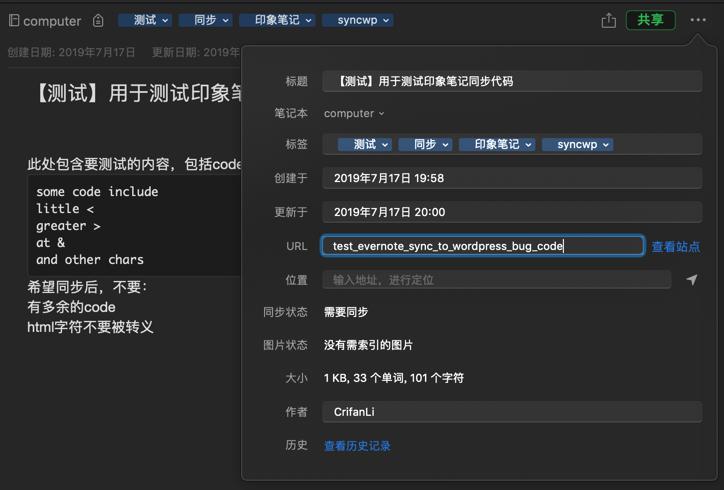The height and width of the screenshot is (490, 724).
Task: Click the 更新日期 text in the header
Action: (x=196, y=52)
